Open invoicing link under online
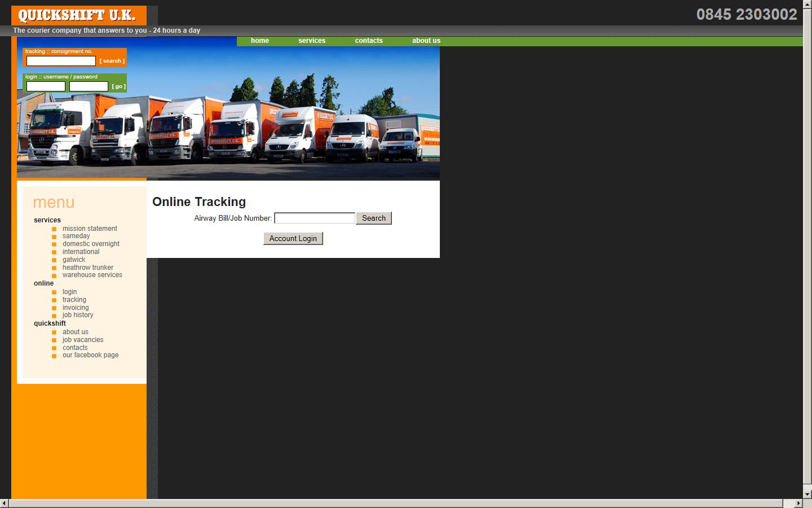This screenshot has height=508, width=812. coord(76,308)
